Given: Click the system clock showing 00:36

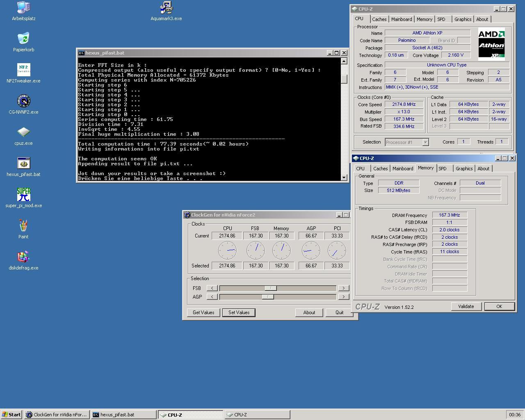Looking at the screenshot, I should (515, 415).
